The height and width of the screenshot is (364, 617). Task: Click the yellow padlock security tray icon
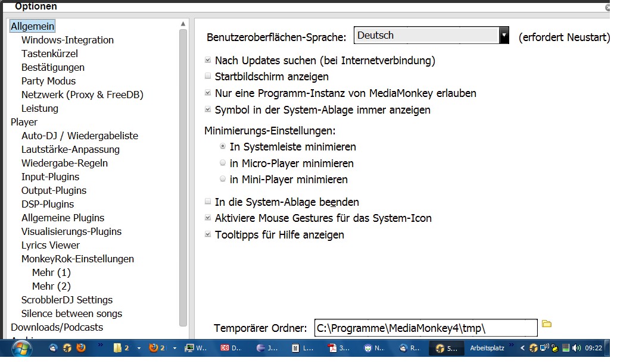(555, 348)
